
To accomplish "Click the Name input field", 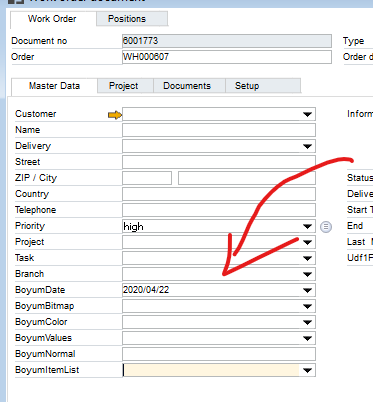I will [x=219, y=130].
